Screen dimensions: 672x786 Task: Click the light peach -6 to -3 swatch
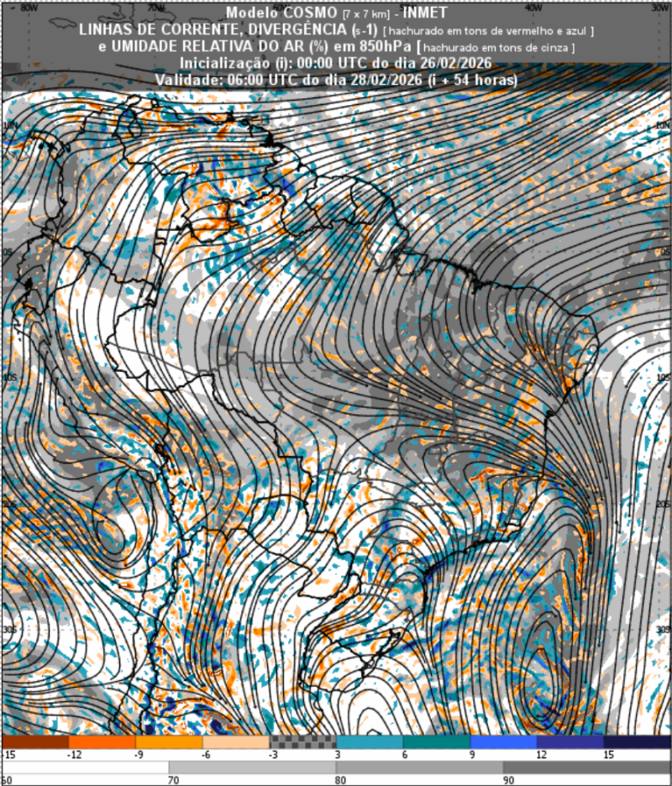click(236, 742)
